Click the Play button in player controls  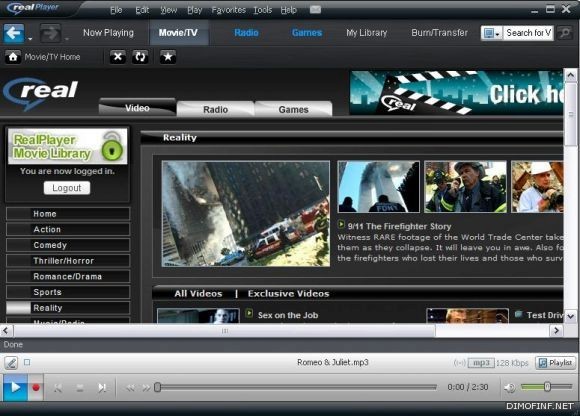15,388
